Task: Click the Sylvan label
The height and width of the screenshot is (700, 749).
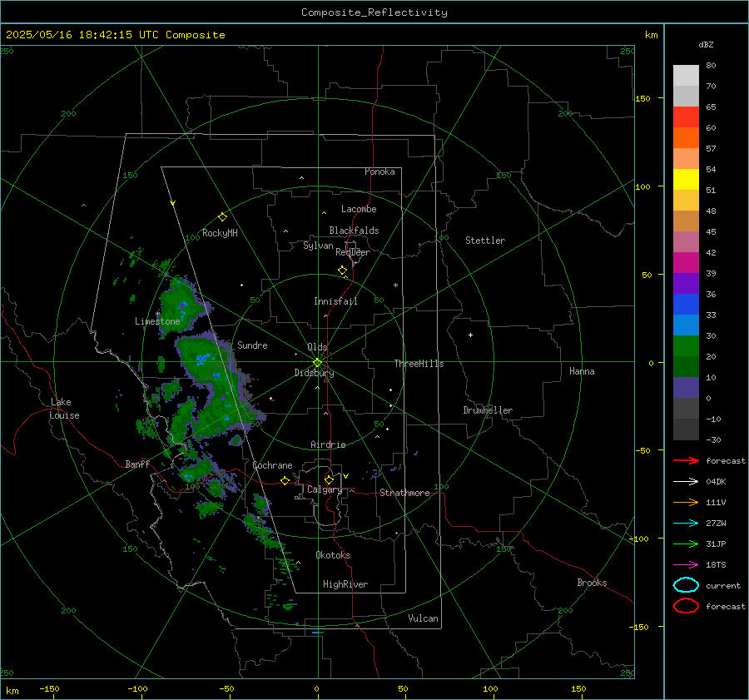Action: pos(318,246)
